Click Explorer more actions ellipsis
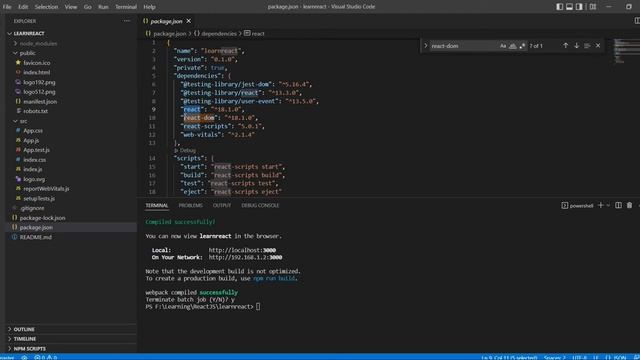 [x=127, y=21]
